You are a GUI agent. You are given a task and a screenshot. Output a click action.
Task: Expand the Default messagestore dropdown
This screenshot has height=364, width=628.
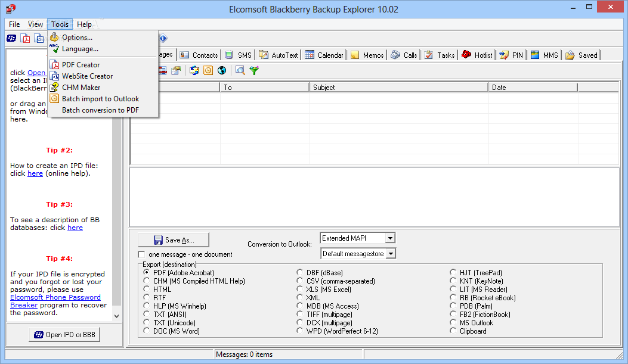391,254
